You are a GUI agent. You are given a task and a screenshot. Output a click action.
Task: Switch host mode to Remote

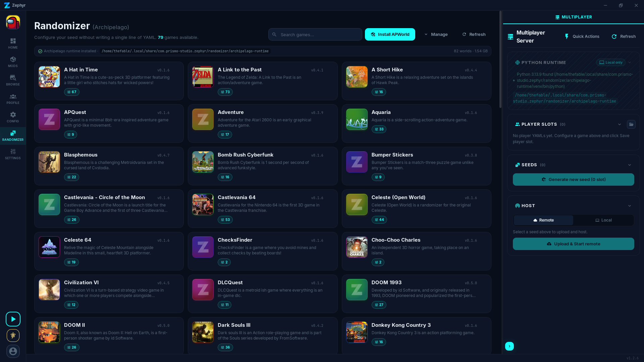[x=543, y=220]
